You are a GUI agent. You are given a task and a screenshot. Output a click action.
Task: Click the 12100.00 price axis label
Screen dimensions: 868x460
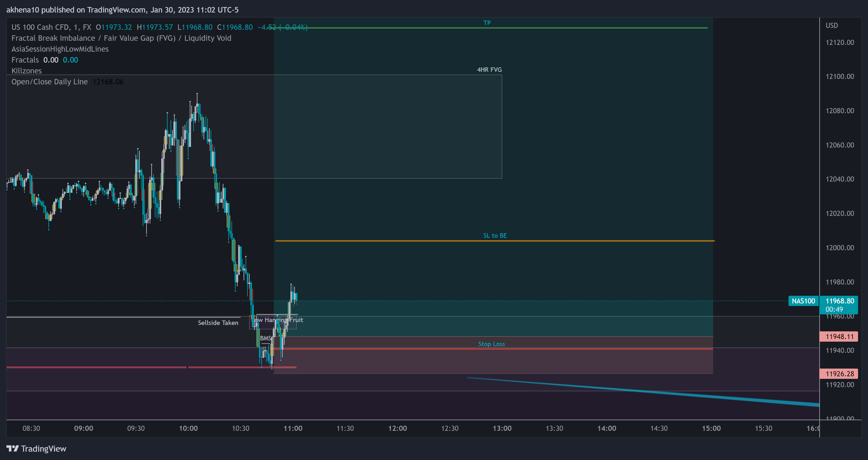click(840, 77)
